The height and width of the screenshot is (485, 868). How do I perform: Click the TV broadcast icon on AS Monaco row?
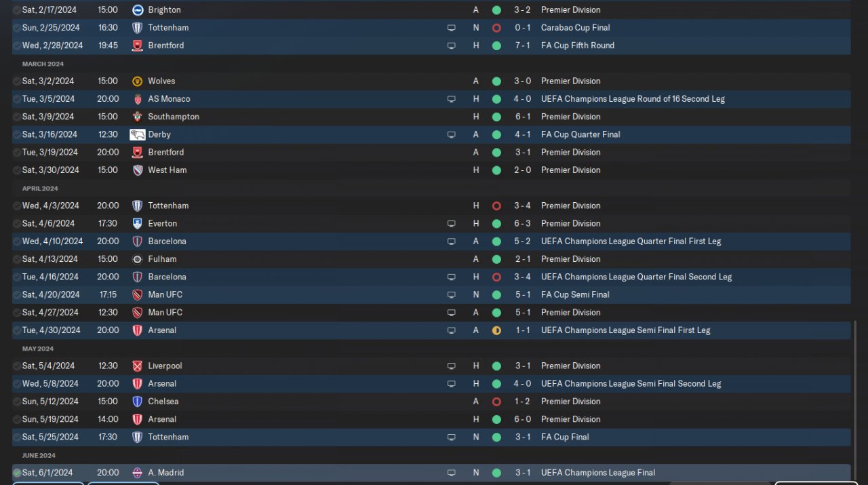[451, 99]
